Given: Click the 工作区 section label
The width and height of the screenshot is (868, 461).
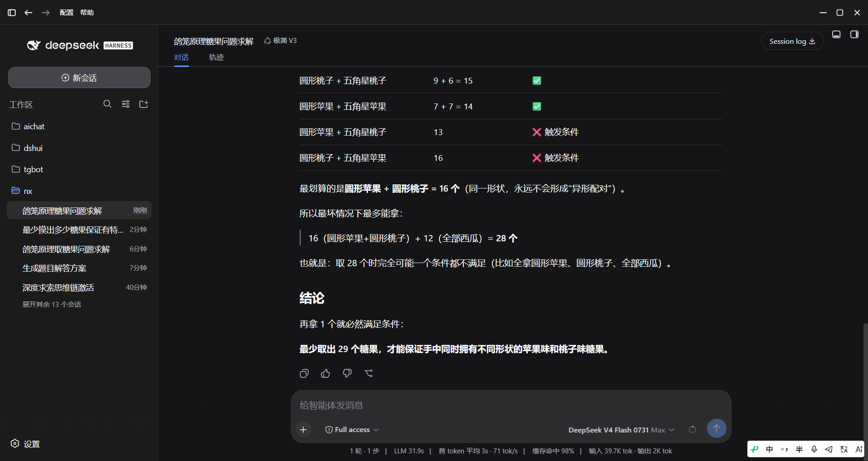Looking at the screenshot, I should click(x=21, y=105).
